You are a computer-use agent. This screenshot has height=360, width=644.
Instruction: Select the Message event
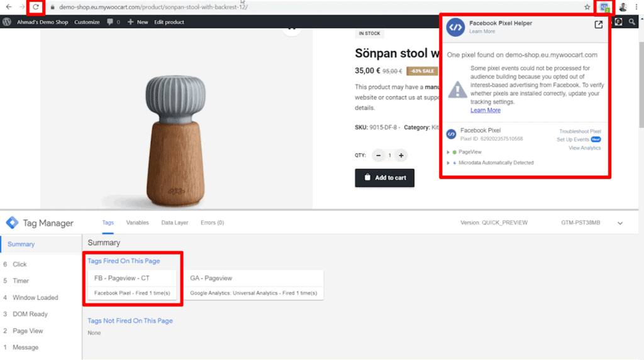tap(25, 347)
